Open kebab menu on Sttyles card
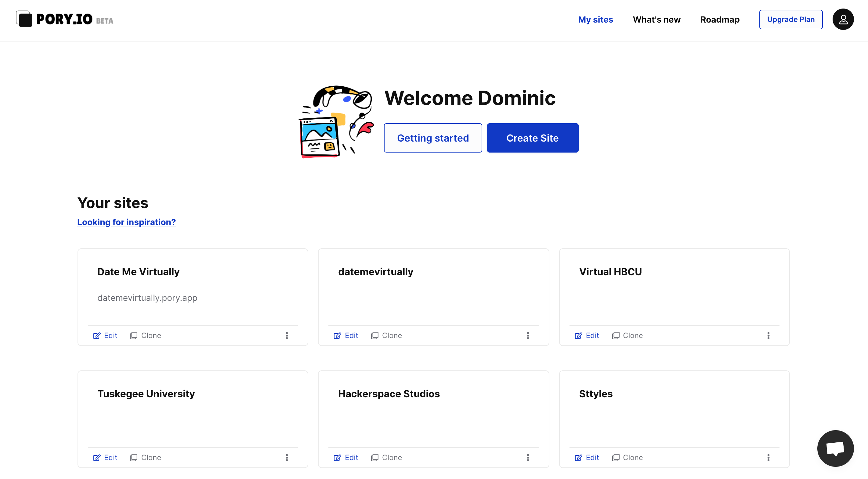The image size is (868, 479). point(768,457)
